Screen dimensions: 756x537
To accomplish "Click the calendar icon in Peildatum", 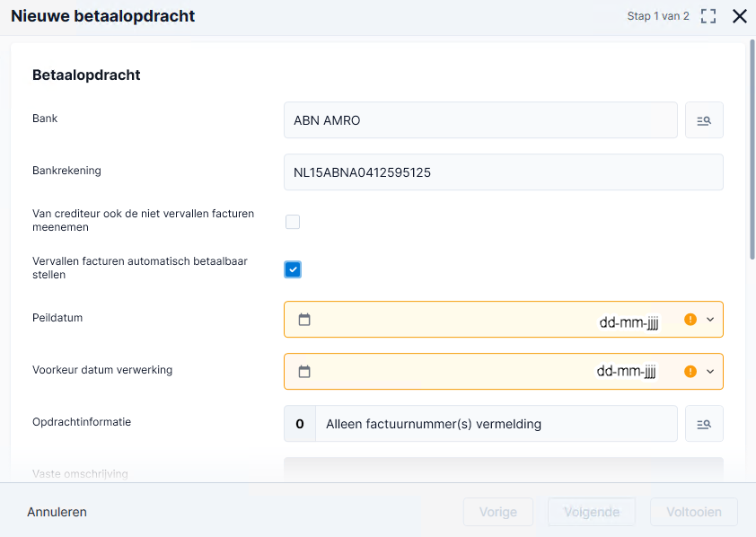I will point(304,320).
